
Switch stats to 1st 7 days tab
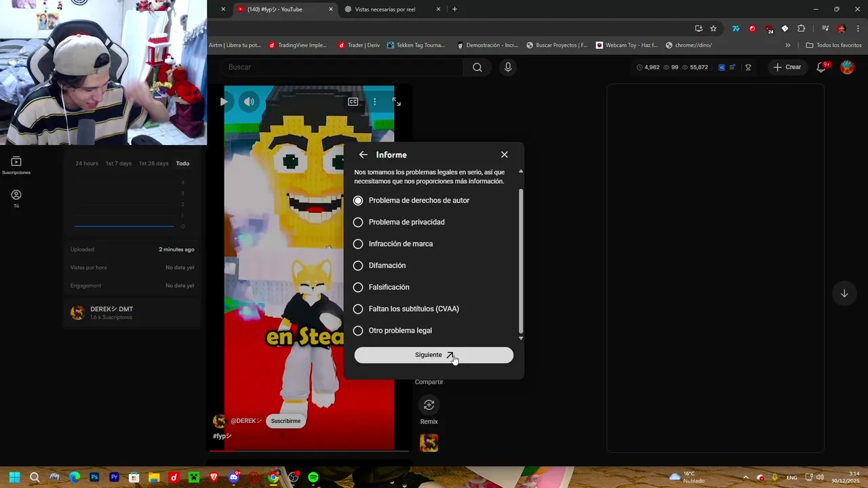coord(119,163)
